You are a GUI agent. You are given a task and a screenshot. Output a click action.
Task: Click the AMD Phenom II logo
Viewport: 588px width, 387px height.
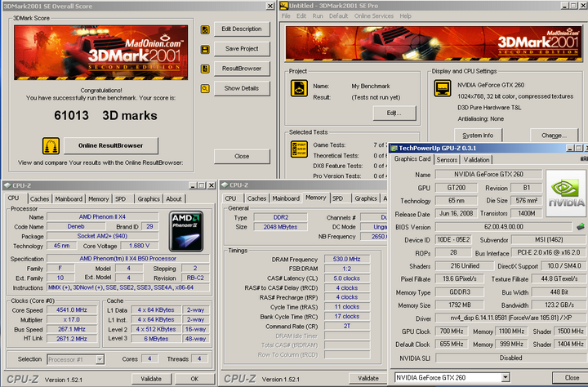click(186, 231)
